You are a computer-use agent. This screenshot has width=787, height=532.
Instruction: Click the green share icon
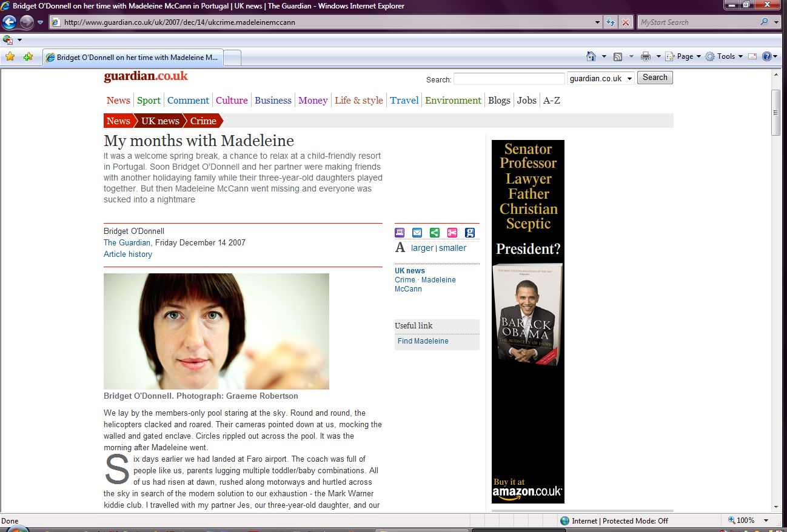(435, 233)
